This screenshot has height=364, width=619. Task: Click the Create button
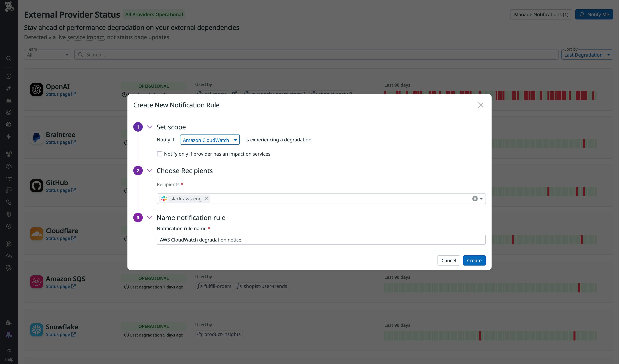pyautogui.click(x=474, y=260)
